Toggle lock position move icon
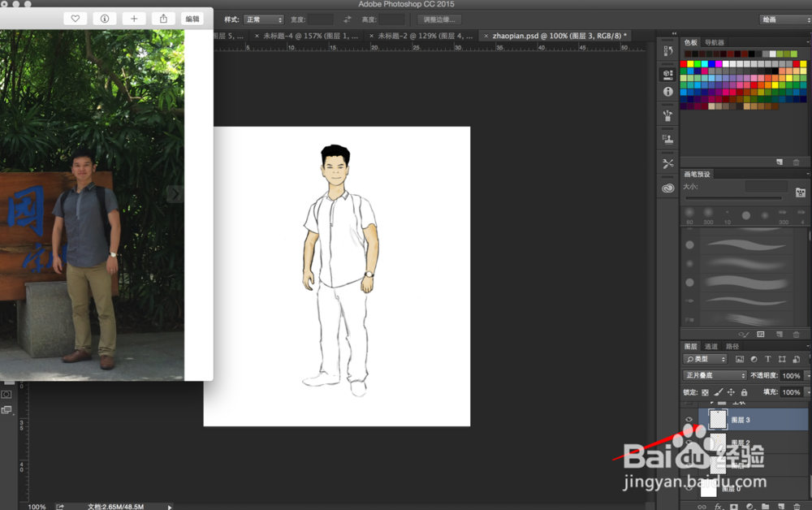This screenshot has width=812, height=510. pyautogui.click(x=732, y=392)
